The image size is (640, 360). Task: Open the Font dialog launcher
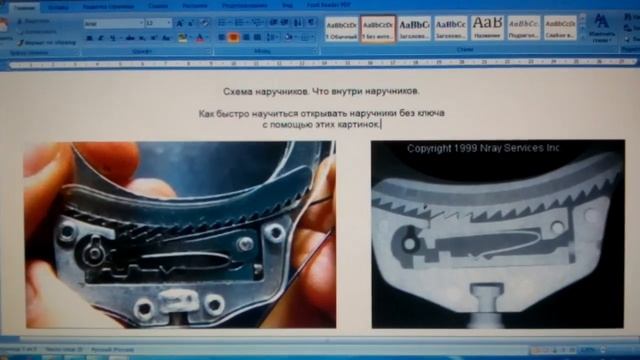[x=209, y=51]
